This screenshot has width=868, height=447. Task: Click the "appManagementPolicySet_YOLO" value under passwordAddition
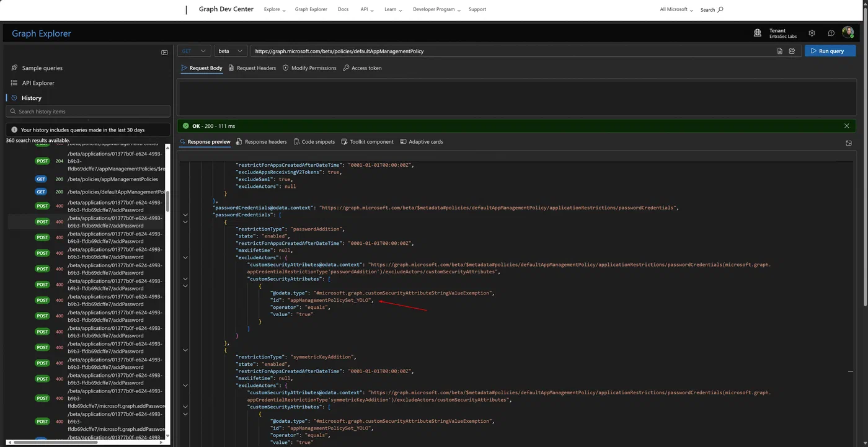[330, 300]
